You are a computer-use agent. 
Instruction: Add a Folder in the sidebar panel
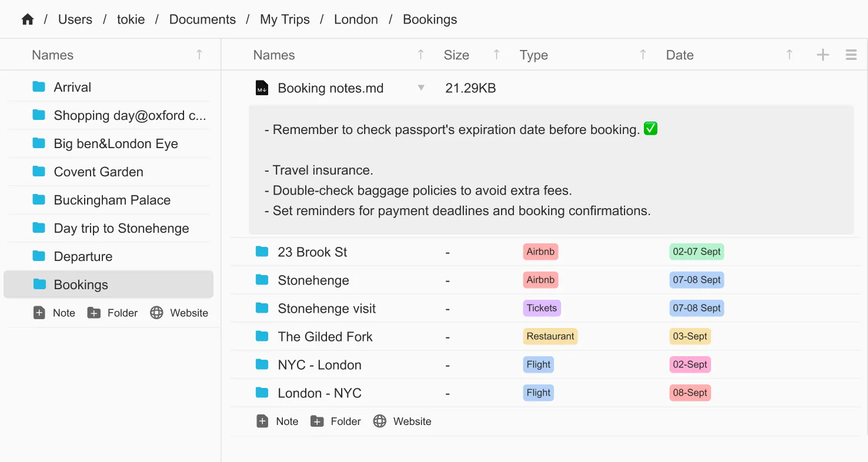coord(112,313)
